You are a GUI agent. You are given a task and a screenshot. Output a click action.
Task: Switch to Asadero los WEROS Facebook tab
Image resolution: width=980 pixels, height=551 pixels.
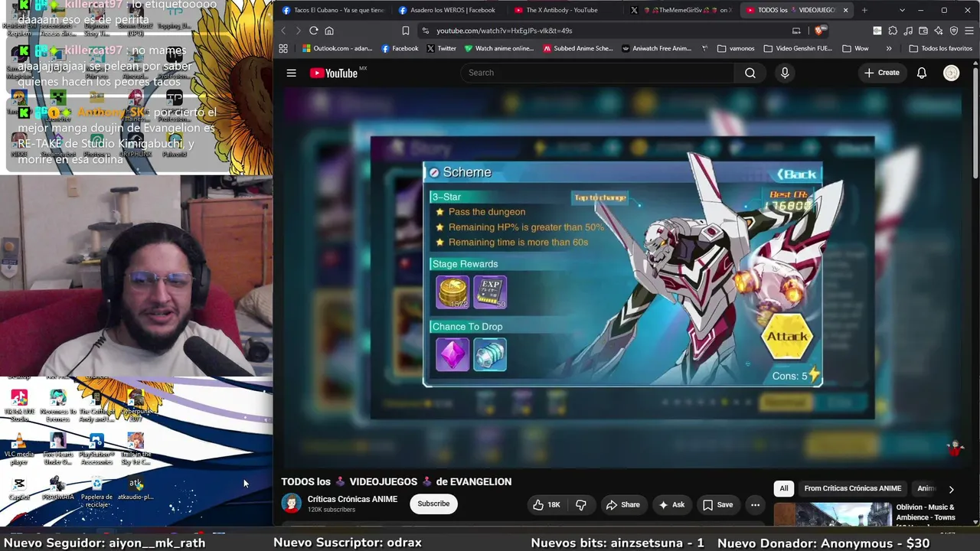click(448, 10)
